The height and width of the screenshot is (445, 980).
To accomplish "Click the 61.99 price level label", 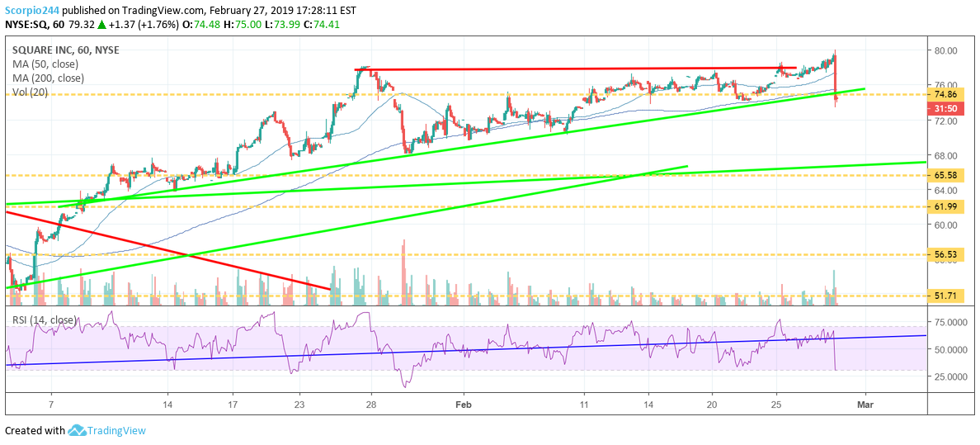I will pyautogui.click(x=944, y=206).
